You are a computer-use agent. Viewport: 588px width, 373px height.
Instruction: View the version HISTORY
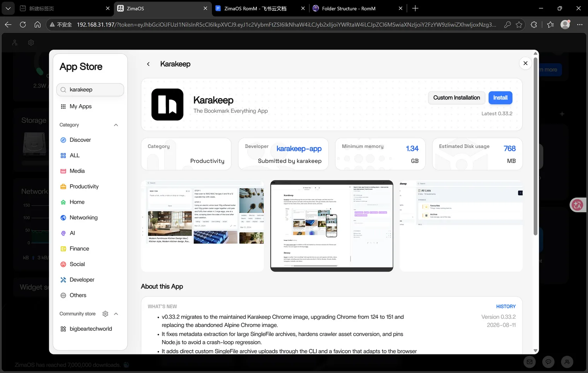(506, 306)
